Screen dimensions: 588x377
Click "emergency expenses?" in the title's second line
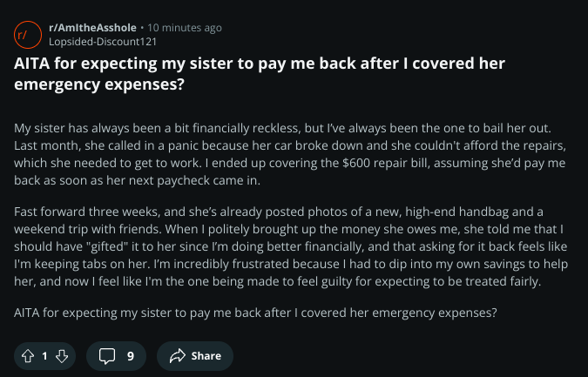99,84
